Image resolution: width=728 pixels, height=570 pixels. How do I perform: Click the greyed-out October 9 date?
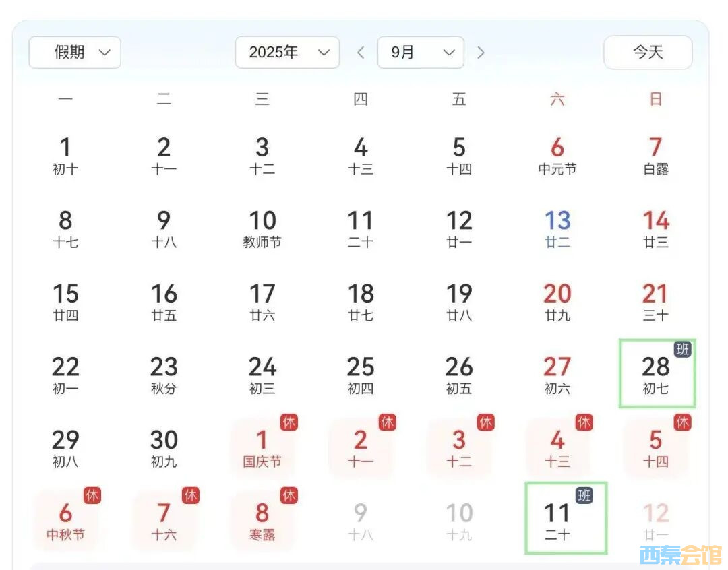pyautogui.click(x=361, y=521)
